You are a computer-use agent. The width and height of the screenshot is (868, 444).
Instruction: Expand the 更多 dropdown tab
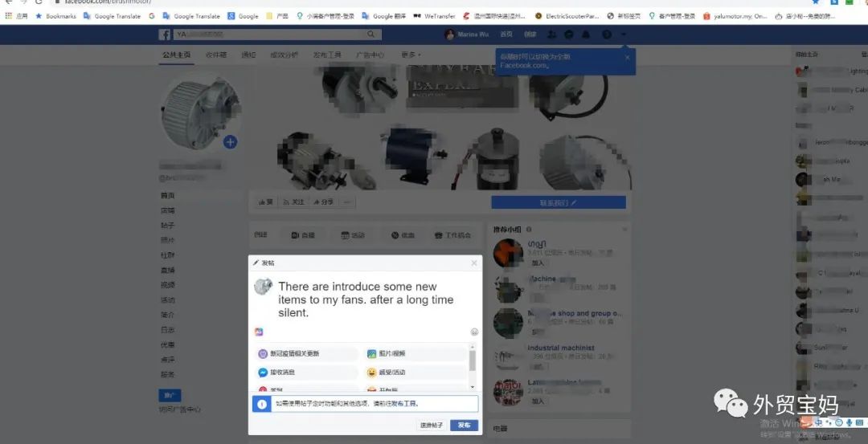pyautogui.click(x=411, y=55)
